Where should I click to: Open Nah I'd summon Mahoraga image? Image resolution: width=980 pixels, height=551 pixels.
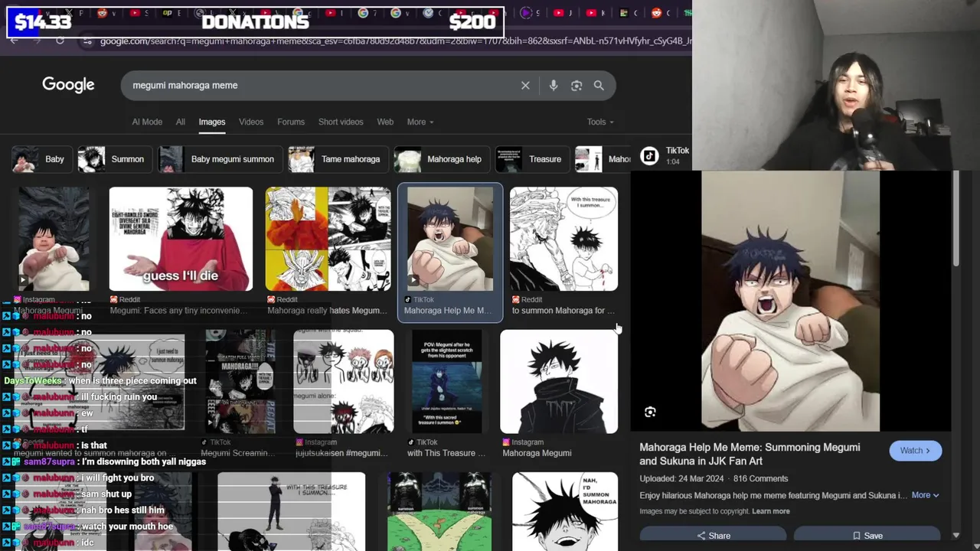pos(565,511)
